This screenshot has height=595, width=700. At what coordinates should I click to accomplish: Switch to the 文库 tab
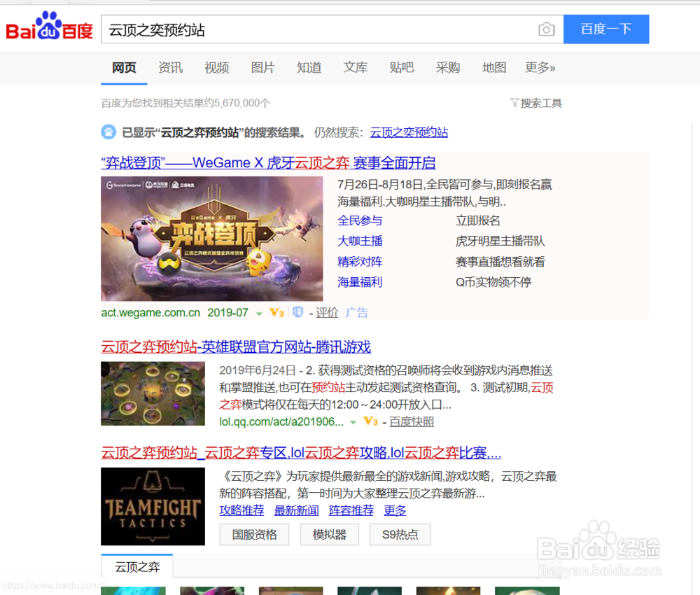[x=356, y=68]
